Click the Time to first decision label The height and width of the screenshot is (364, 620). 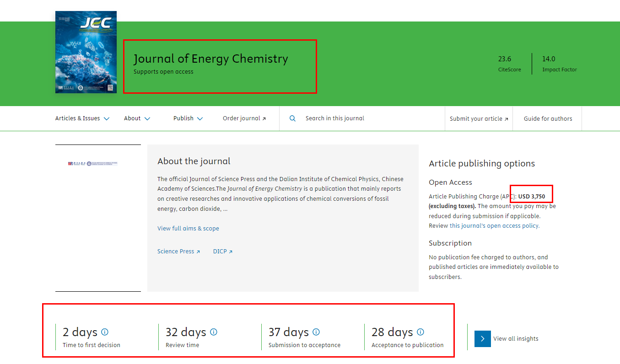coord(92,345)
